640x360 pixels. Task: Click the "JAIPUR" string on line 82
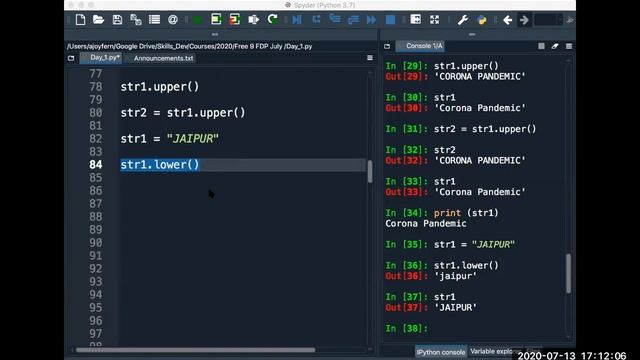(193, 139)
